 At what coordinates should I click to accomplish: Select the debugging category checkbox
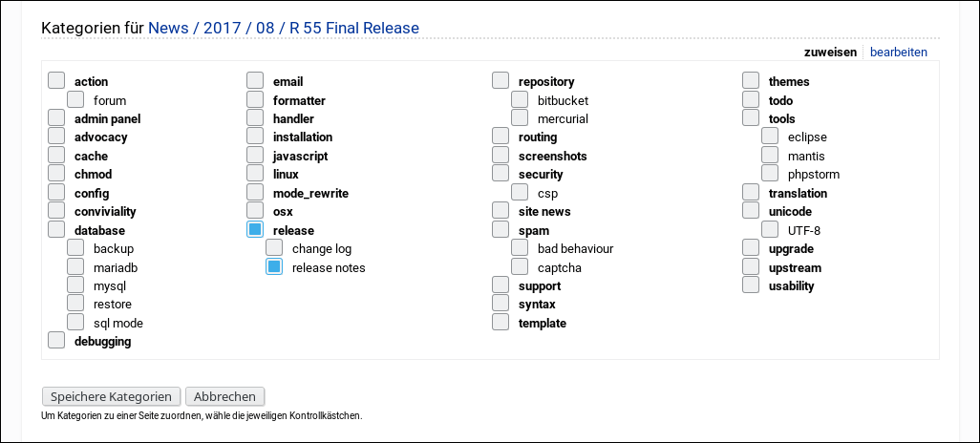(x=56, y=341)
